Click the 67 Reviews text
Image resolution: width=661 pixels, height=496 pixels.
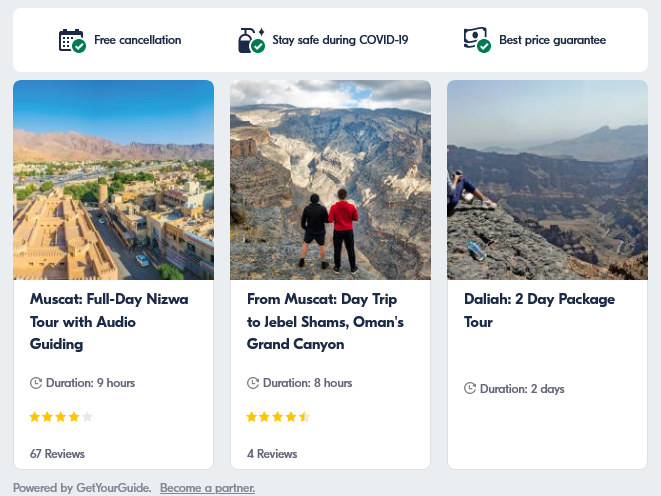[x=57, y=454]
